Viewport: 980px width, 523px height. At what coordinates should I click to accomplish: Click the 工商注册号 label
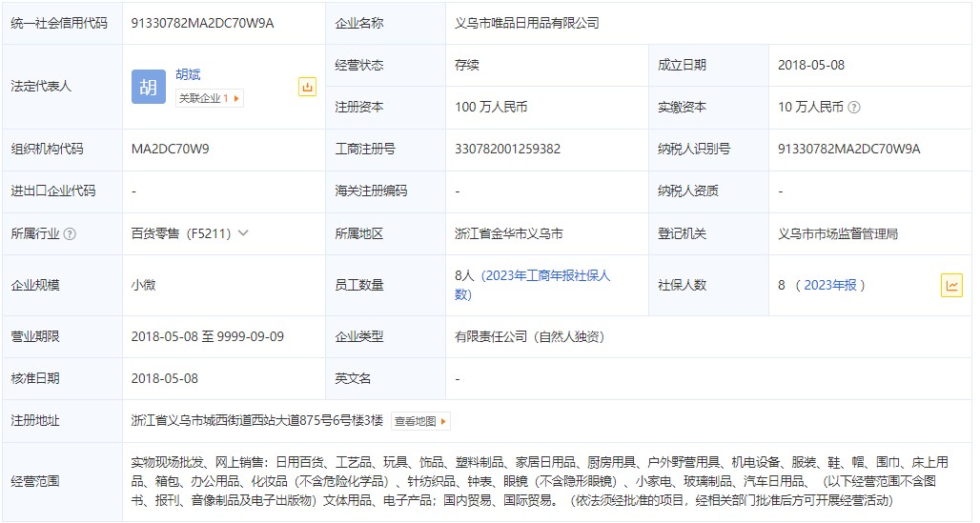click(x=365, y=149)
